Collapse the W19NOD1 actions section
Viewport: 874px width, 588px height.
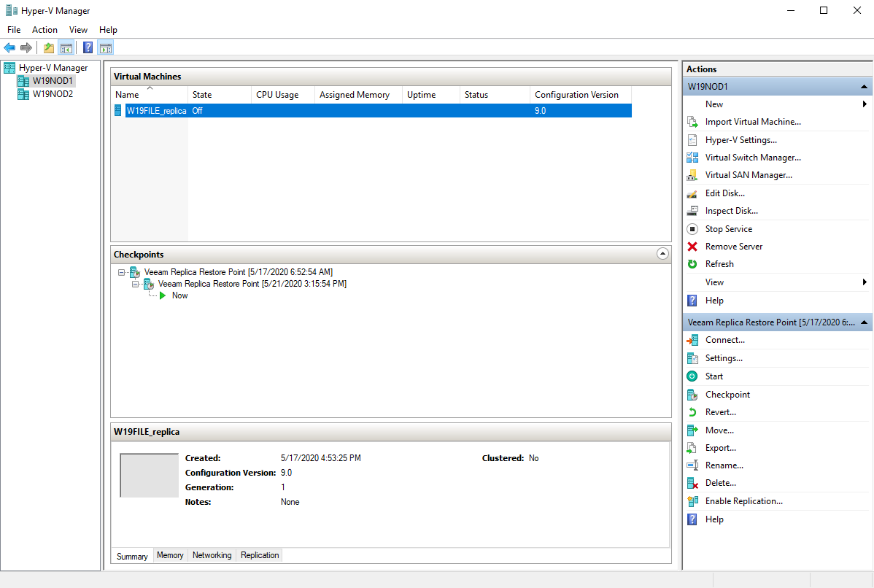864,86
